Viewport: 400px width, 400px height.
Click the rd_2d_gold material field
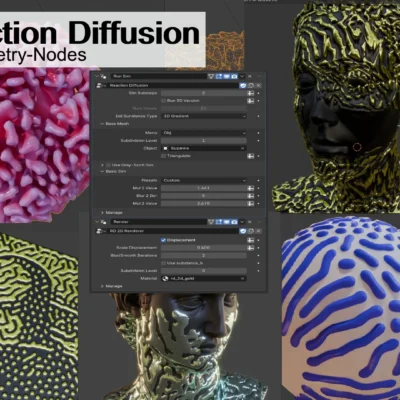[x=200, y=278]
